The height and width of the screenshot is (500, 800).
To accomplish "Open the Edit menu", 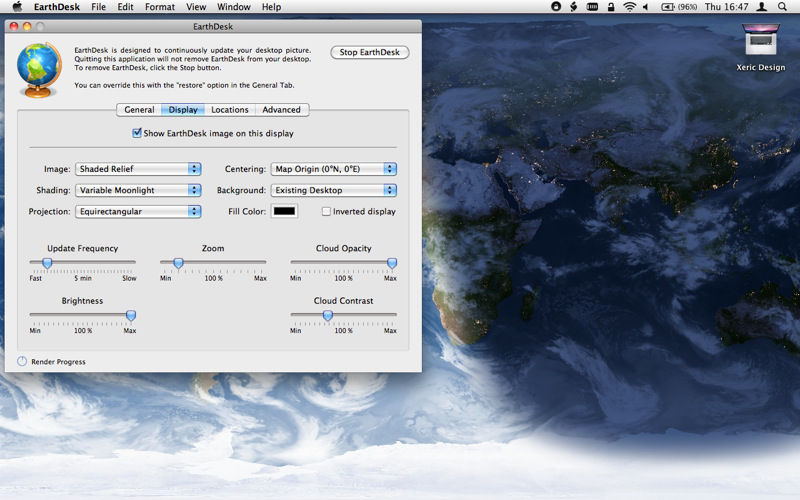I will pyautogui.click(x=125, y=7).
